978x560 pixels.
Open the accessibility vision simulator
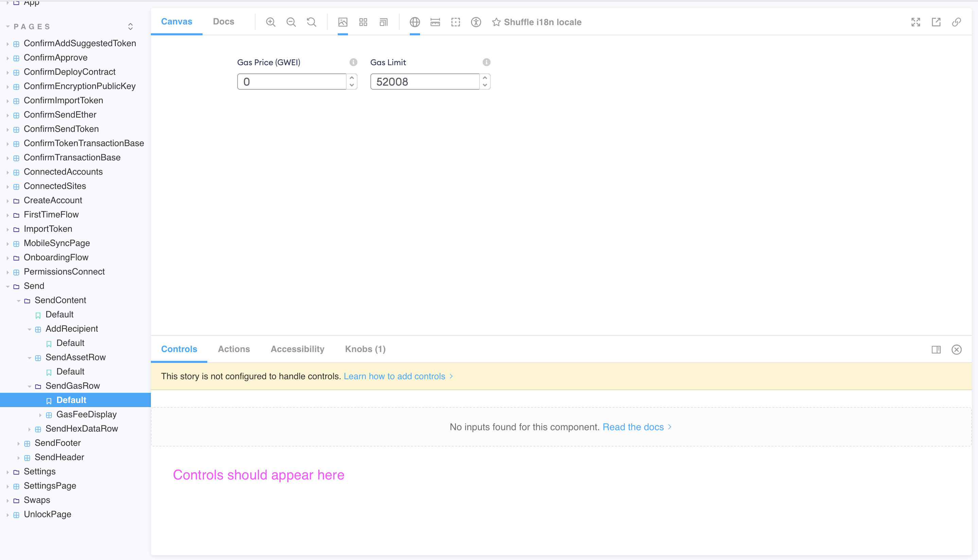pos(476,22)
